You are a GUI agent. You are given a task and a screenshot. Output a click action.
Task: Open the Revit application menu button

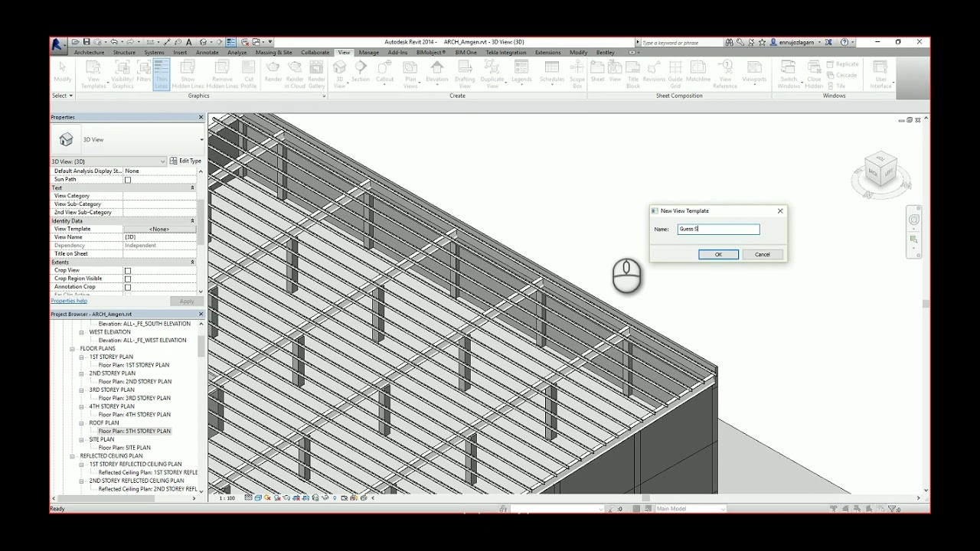pyautogui.click(x=57, y=45)
